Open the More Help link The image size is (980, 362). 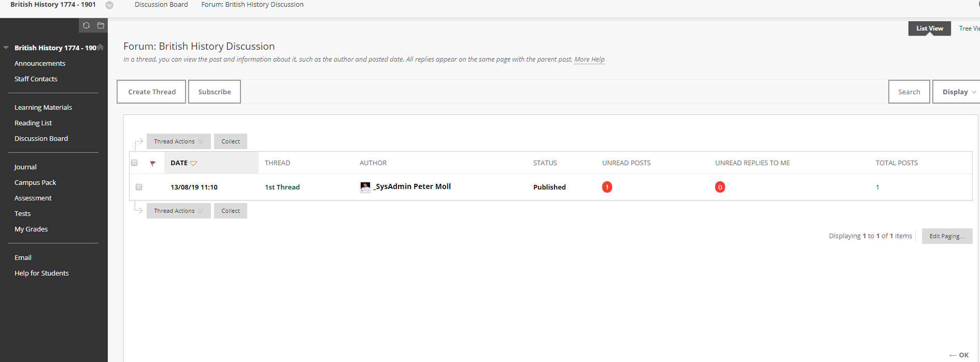point(589,60)
